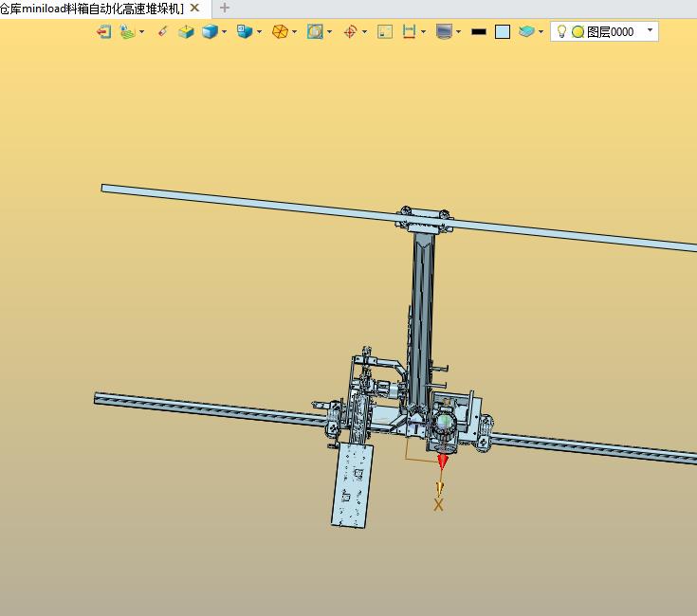Open dropdown beside zoom fit icon

coord(329,32)
